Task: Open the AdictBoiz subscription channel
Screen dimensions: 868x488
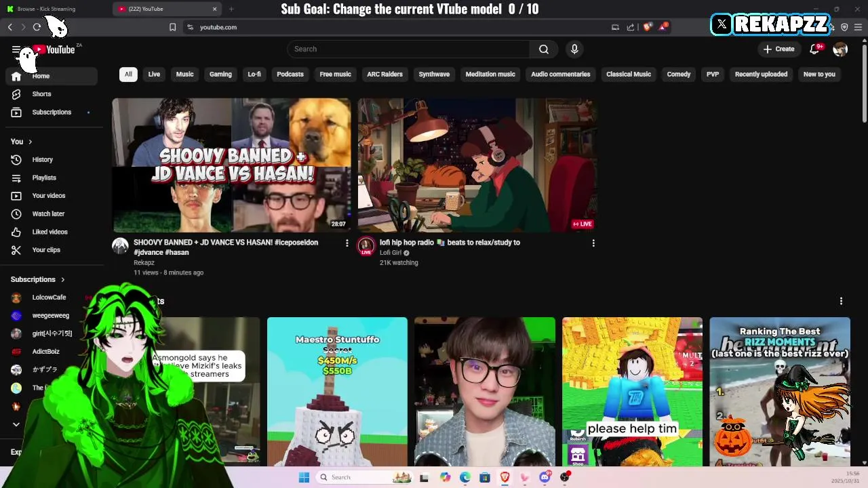Action: click(x=45, y=352)
